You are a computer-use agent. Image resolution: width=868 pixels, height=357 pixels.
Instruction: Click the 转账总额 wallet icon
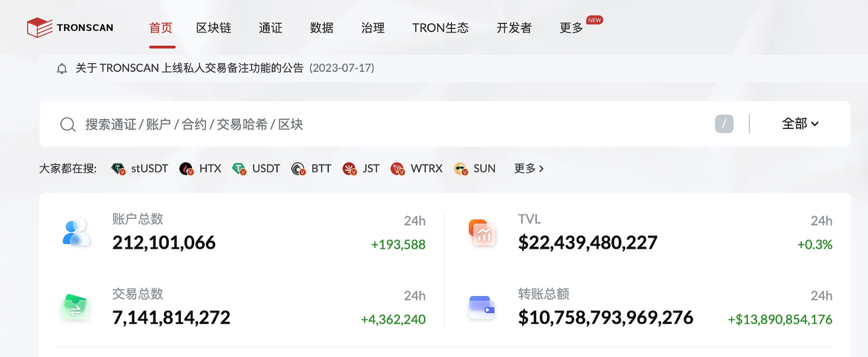(x=482, y=307)
